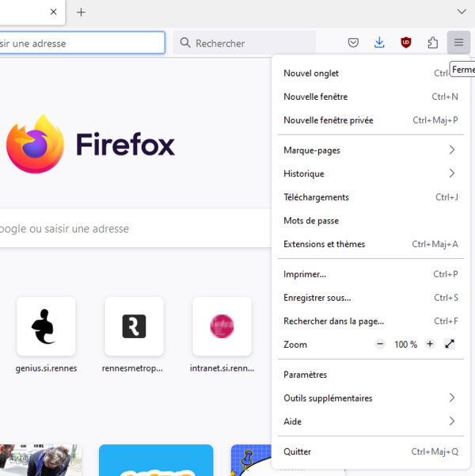Click the fullscreen arrows icon beside zoom
The image size is (475, 476).
coord(450,345)
